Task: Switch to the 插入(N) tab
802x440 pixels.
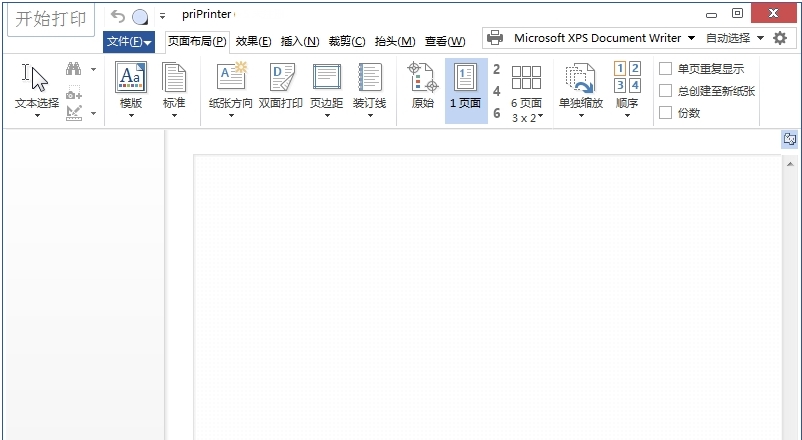Action: coord(300,41)
